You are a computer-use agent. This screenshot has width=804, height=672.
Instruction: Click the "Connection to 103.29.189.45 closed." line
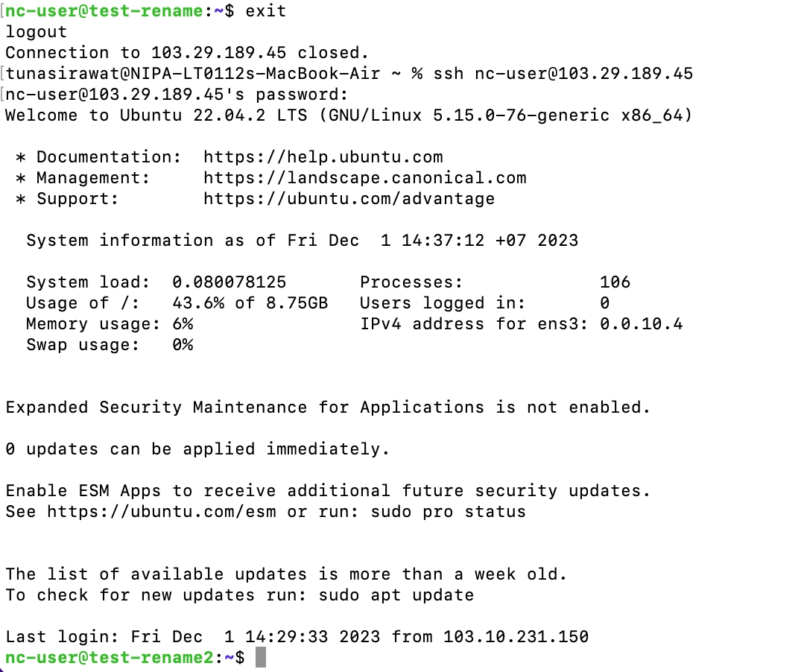pos(187,53)
